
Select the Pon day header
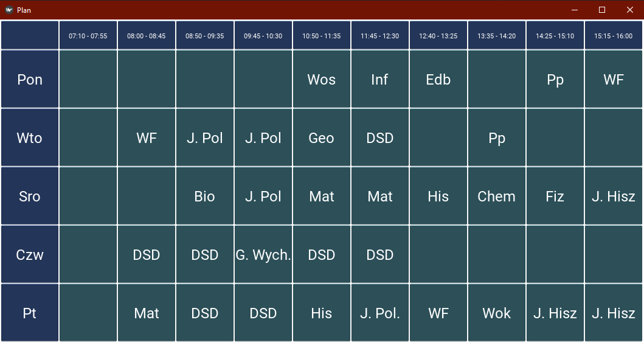30,79
